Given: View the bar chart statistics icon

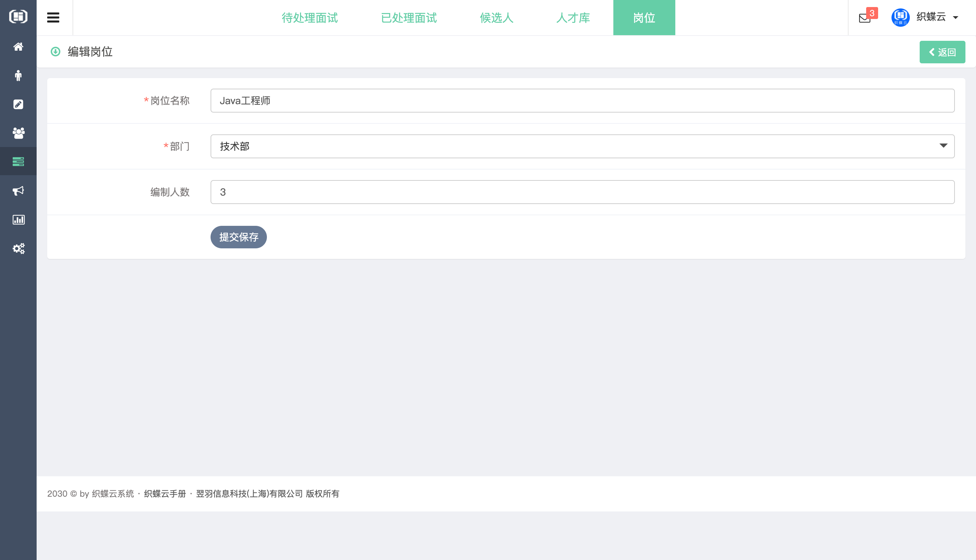Looking at the screenshot, I should pos(18,219).
